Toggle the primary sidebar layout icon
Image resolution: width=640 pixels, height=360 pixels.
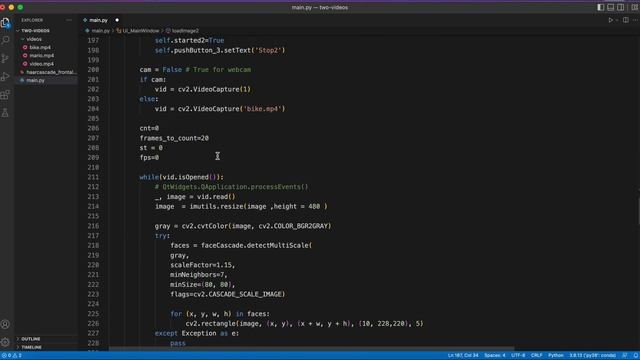tap(601, 7)
